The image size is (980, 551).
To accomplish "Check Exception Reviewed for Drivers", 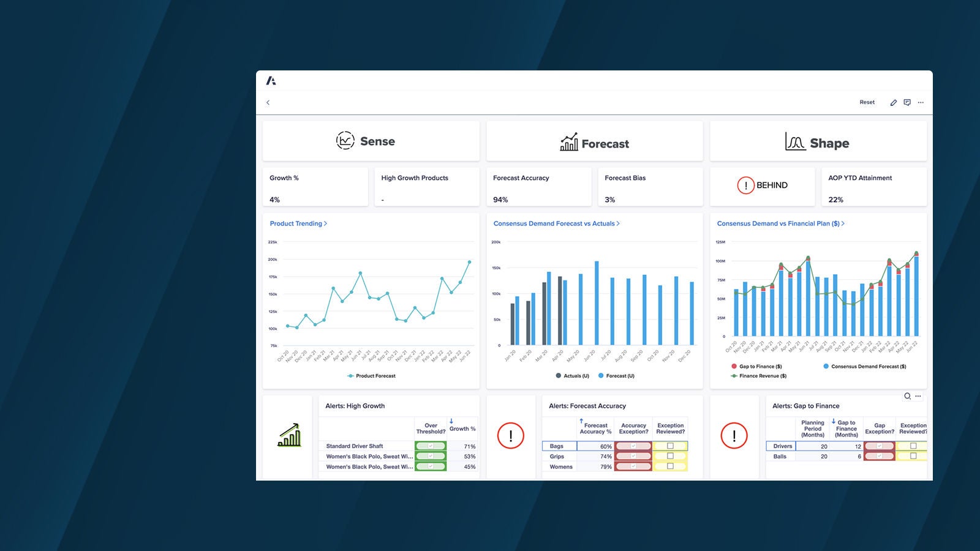I will coord(913,446).
